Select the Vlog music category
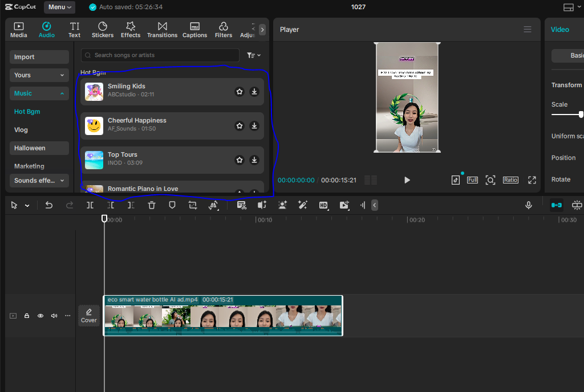 click(x=21, y=130)
